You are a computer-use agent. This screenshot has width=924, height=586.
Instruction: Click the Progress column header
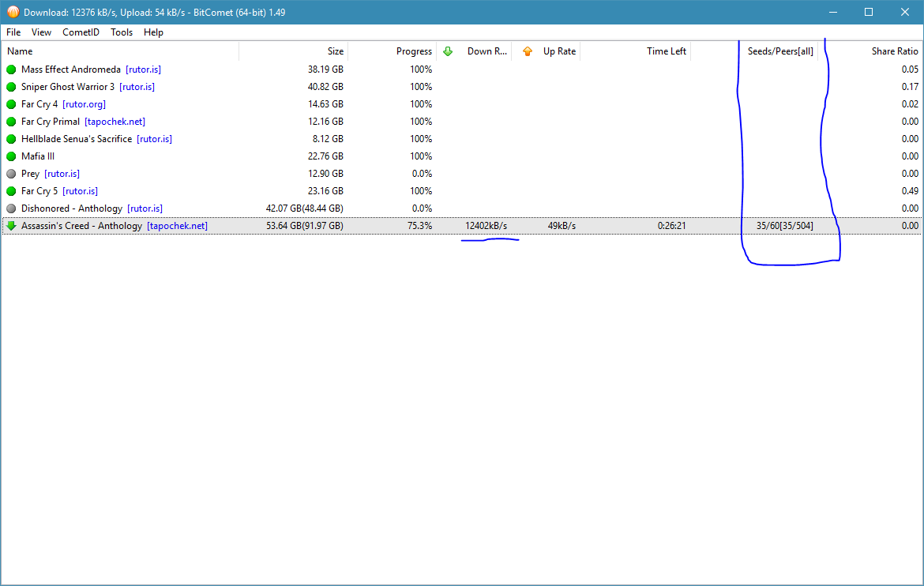pyautogui.click(x=414, y=51)
